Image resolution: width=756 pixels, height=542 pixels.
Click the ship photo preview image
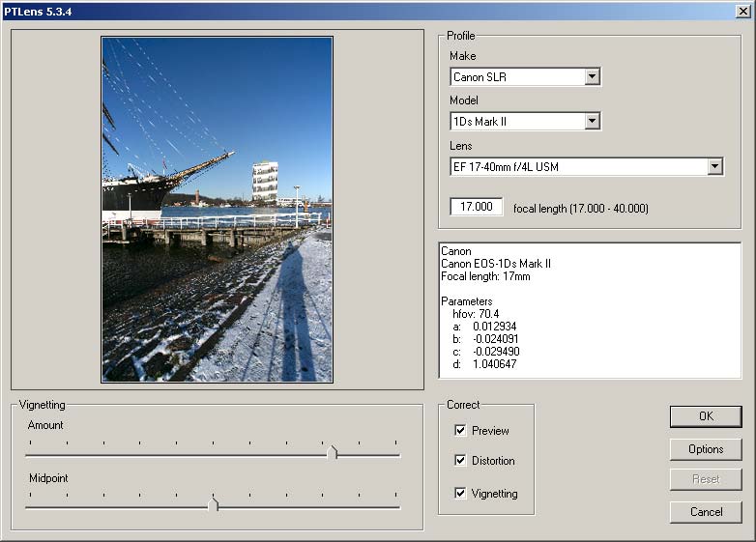[217, 210]
